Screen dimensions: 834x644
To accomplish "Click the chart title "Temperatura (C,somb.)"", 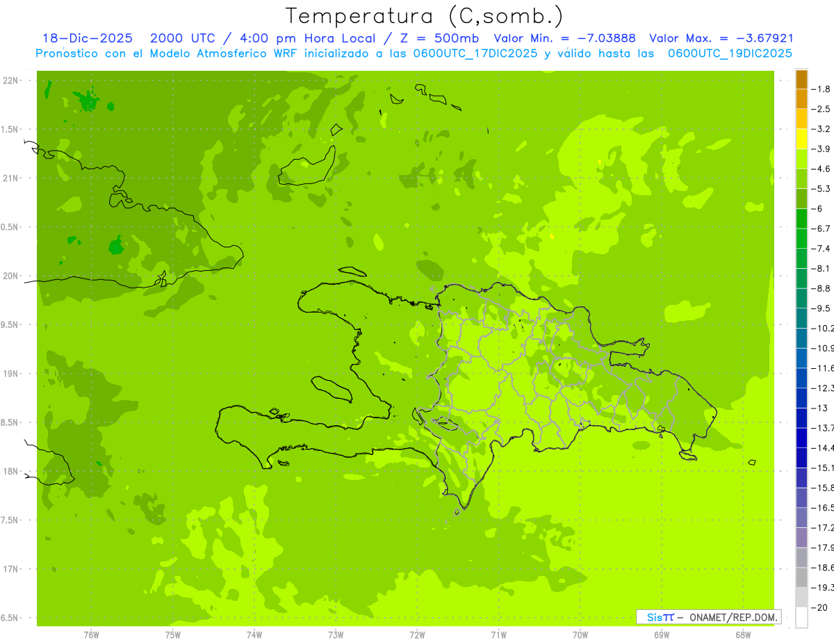I will (425, 16).
